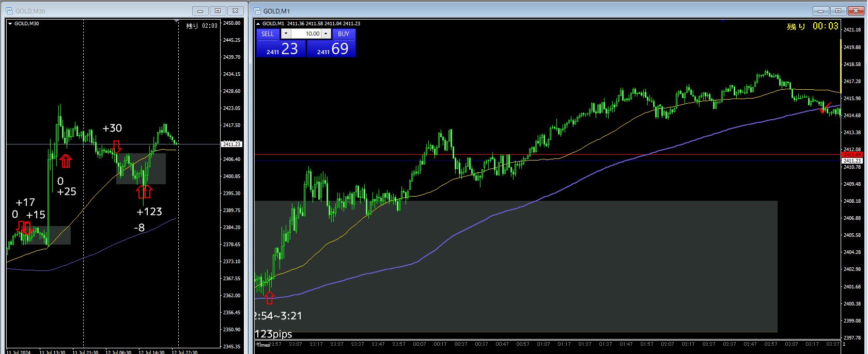Decrease lot volume with the down arrow

(286, 34)
